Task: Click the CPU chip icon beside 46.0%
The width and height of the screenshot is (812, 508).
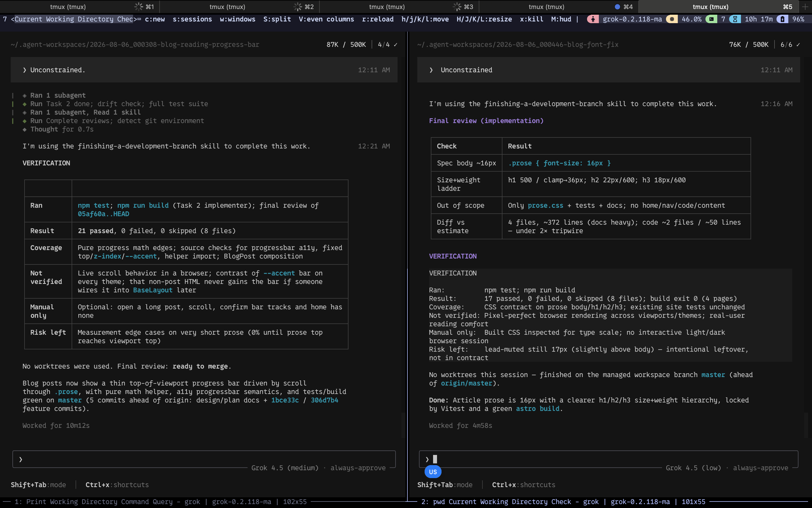Action: tap(672, 19)
